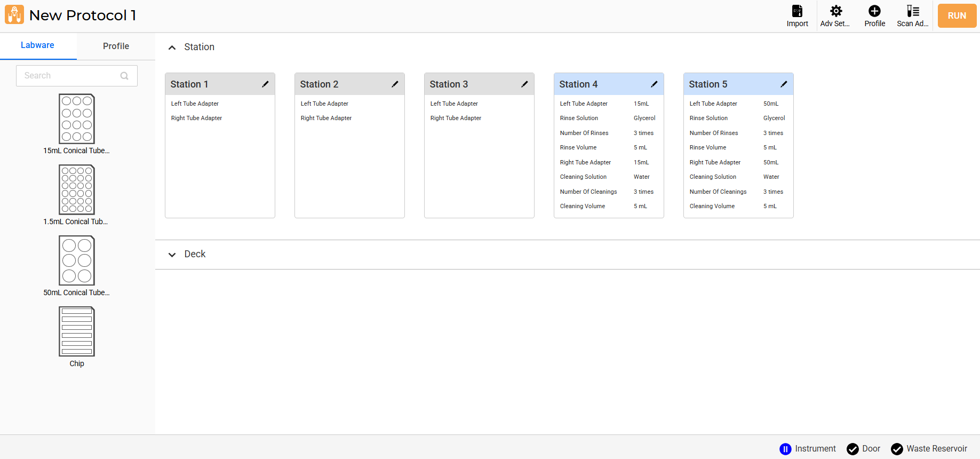Click the Import file icon
The height and width of the screenshot is (459, 980).
tap(797, 11)
